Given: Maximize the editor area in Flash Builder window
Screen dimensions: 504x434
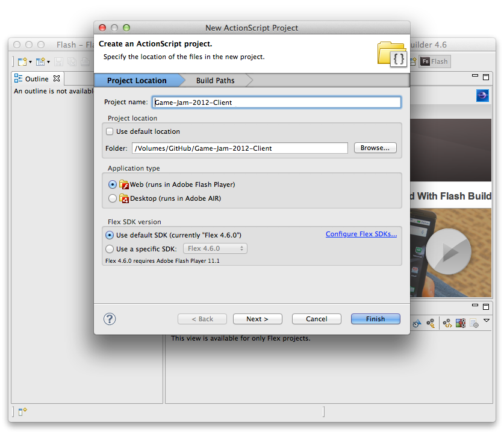Looking at the screenshot, I should pyautogui.click(x=486, y=77).
